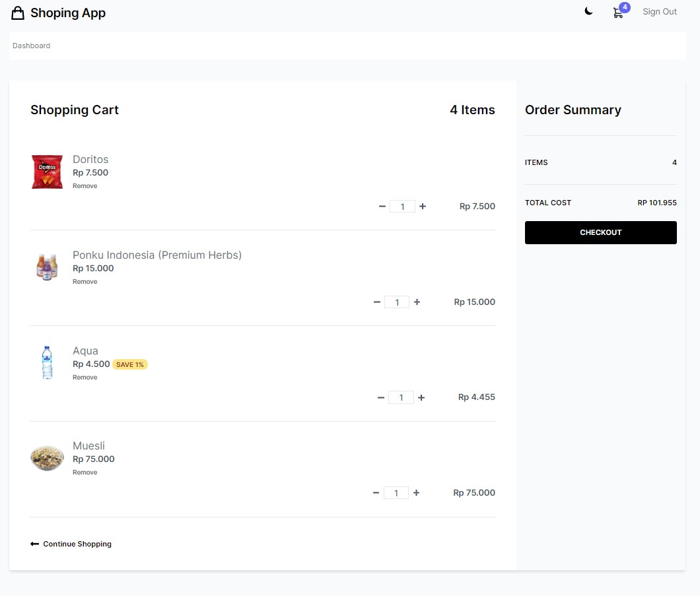Remove Muesli from cart

click(x=85, y=473)
